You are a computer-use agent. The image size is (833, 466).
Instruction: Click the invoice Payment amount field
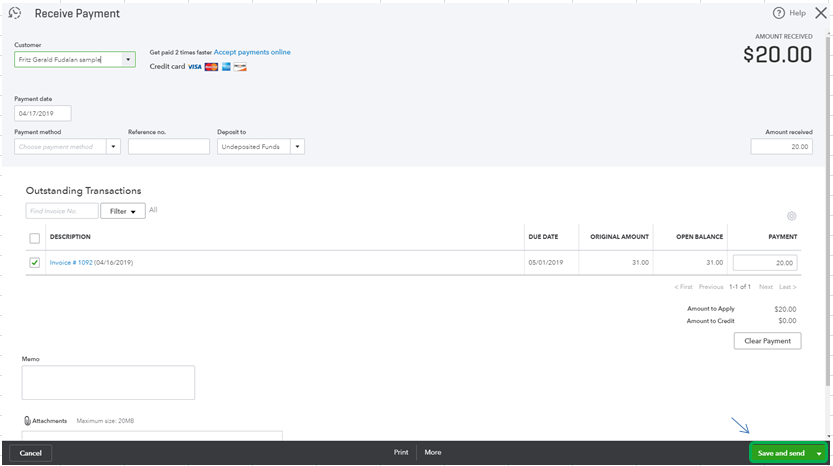tap(765, 262)
